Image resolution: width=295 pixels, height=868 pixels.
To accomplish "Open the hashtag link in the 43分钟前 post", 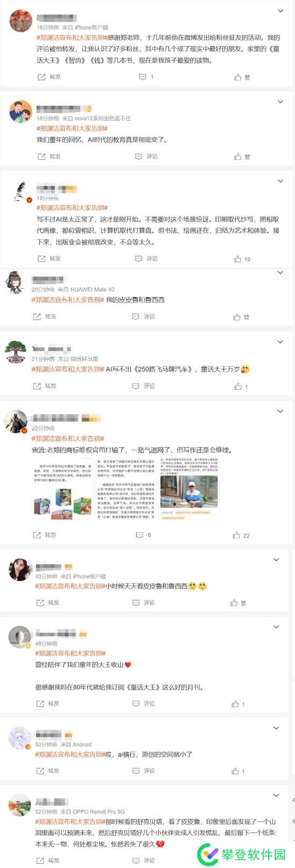I will click(70, 586).
